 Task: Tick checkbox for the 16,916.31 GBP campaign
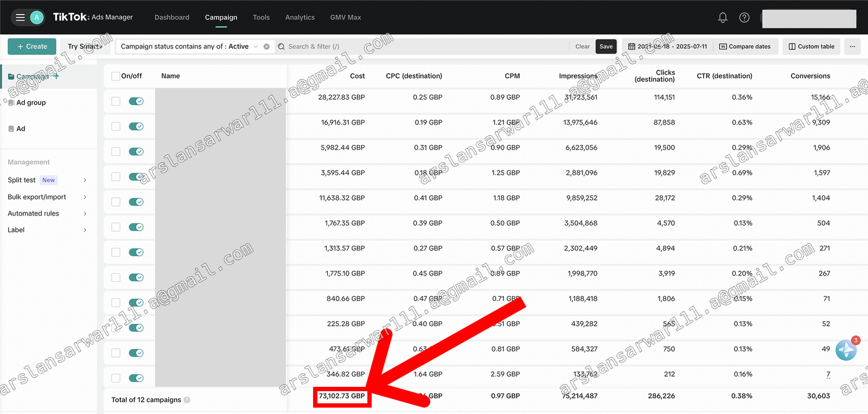coord(116,126)
